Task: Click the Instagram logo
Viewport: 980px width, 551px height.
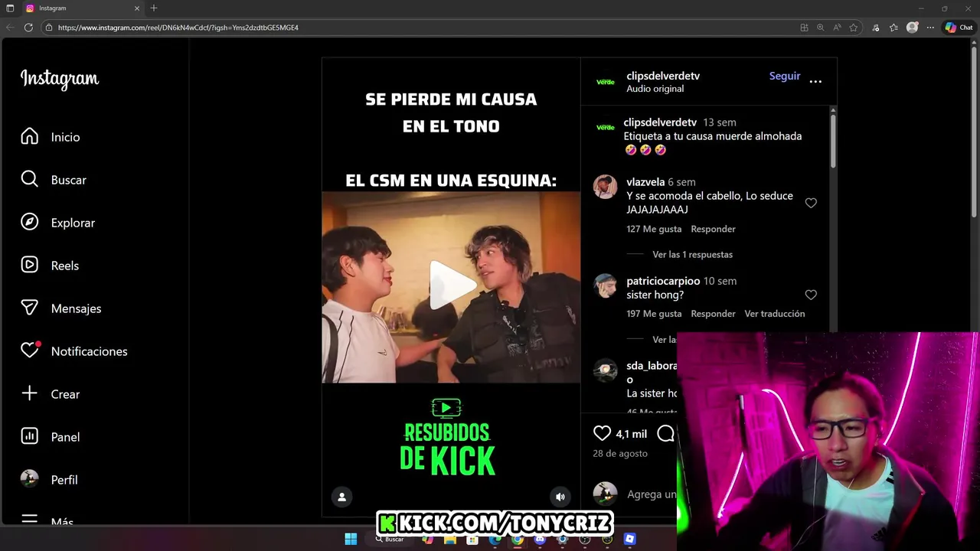Action: [60, 79]
